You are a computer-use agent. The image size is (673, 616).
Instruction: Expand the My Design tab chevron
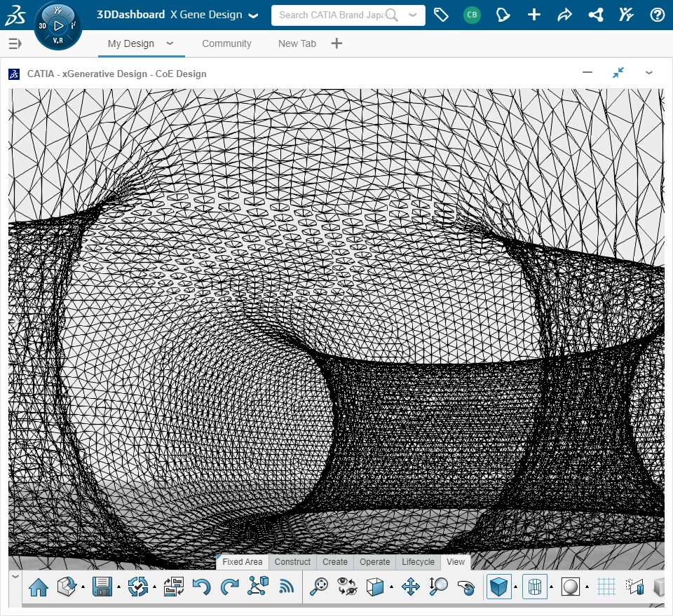coord(170,43)
